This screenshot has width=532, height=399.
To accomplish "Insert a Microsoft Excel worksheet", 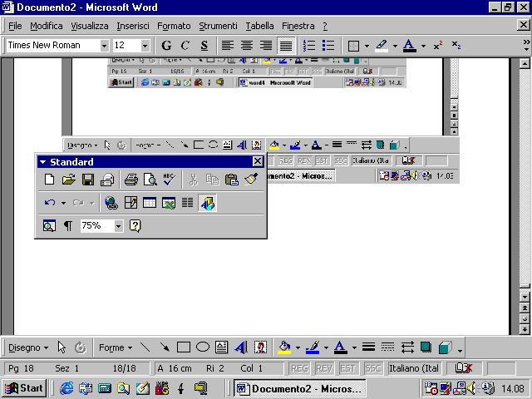I will click(169, 203).
